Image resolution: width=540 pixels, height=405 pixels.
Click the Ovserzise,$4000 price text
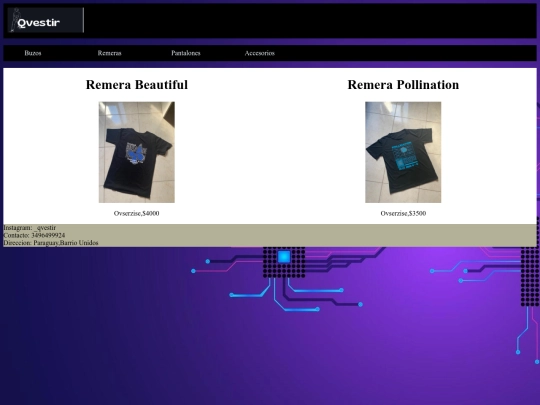pyautogui.click(x=137, y=214)
